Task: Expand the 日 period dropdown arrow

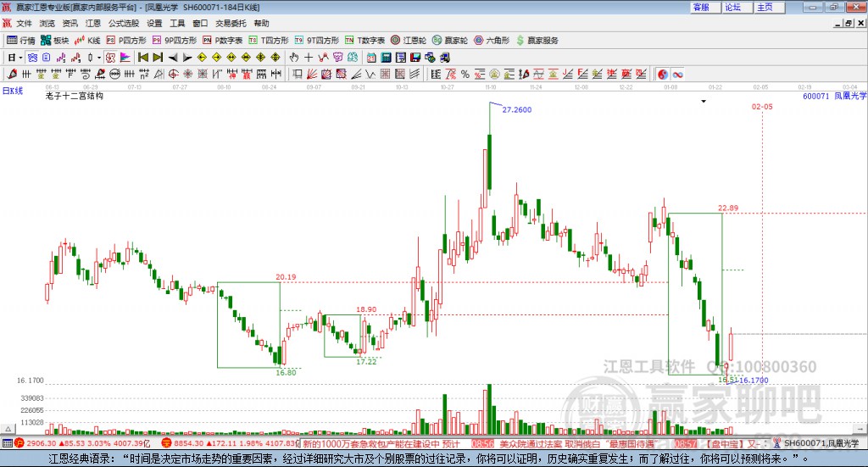Action: pyautogui.click(x=20, y=58)
